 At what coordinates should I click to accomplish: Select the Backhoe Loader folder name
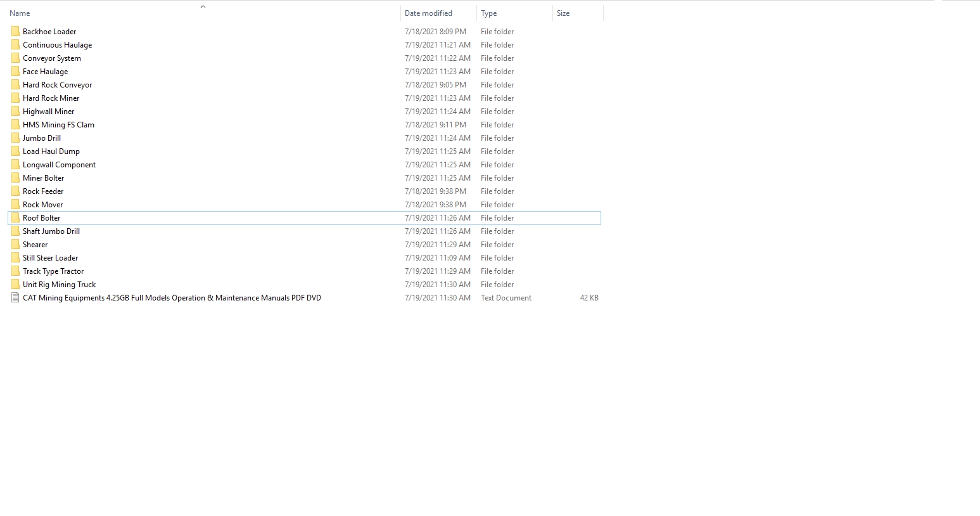click(49, 31)
